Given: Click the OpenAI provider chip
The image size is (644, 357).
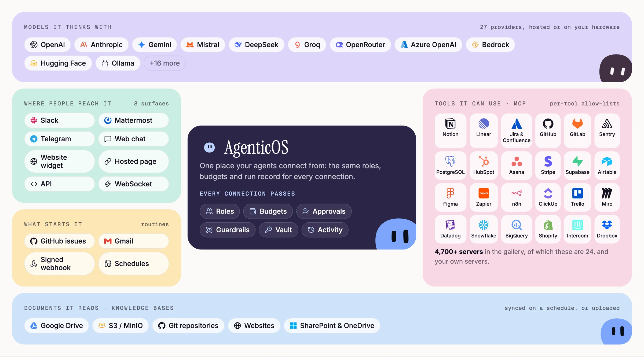Looking at the screenshot, I should tap(47, 45).
